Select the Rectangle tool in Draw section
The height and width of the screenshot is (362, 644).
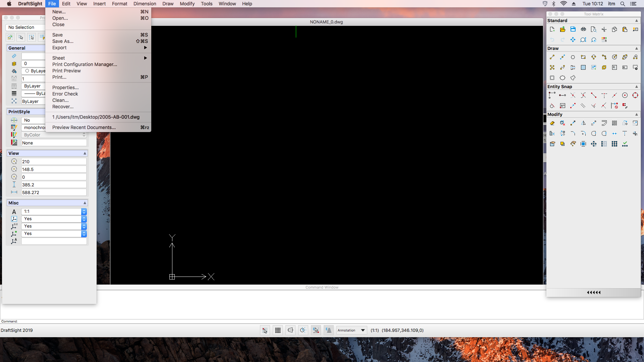point(583,57)
